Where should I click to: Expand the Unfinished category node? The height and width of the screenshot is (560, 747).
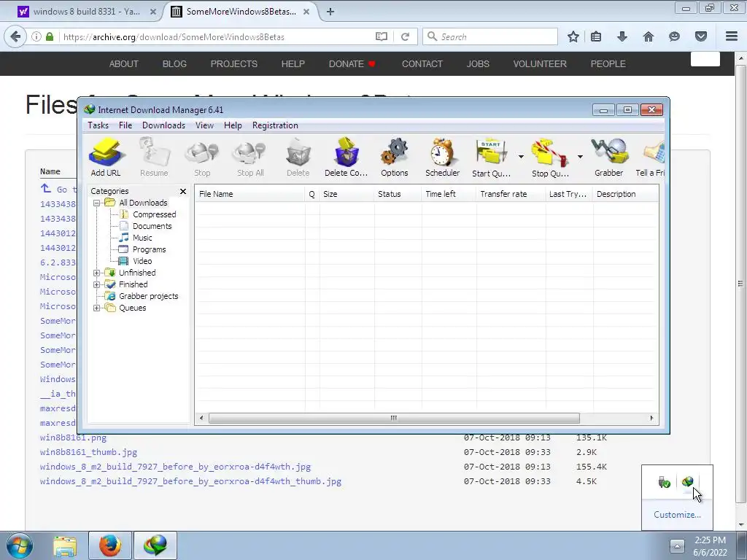tap(97, 273)
